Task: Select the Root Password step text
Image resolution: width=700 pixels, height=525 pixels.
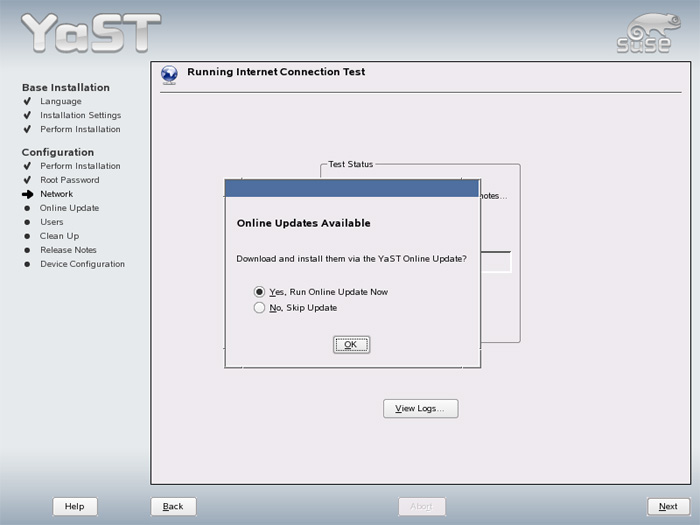Action: tap(70, 180)
